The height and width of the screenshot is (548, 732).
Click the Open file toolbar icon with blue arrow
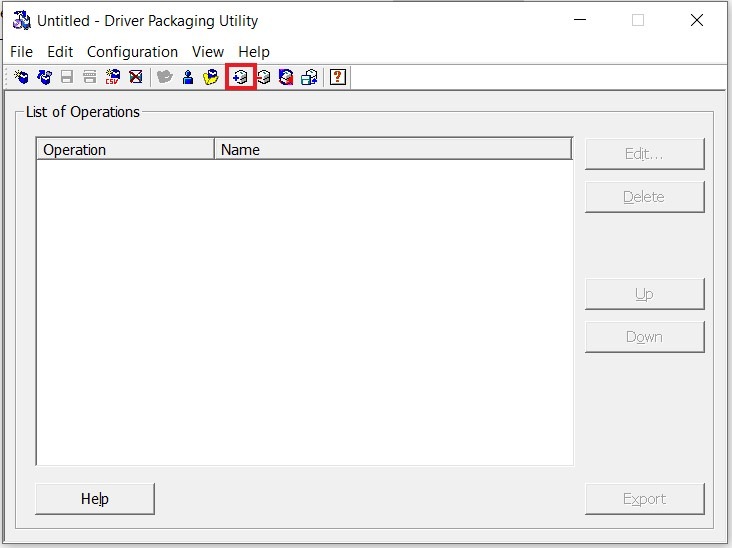[44, 77]
